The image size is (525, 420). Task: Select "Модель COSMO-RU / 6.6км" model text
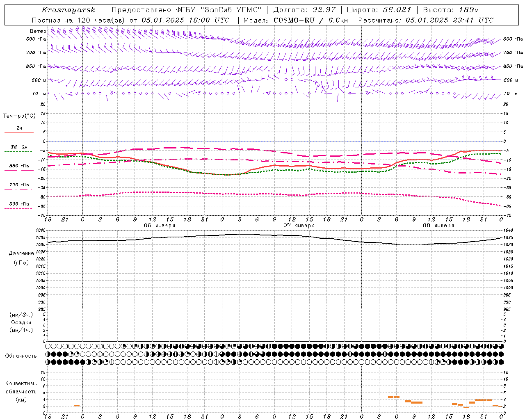(295, 20)
